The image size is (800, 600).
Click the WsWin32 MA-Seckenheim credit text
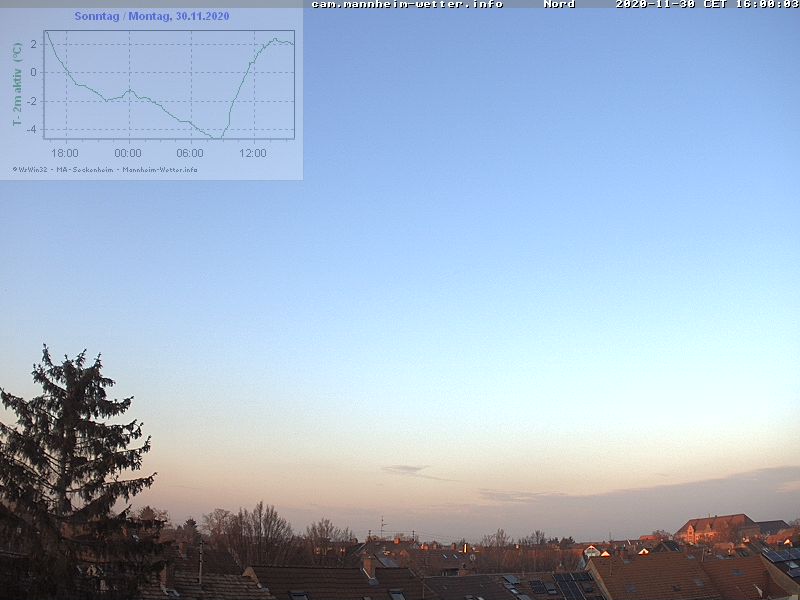click(105, 169)
